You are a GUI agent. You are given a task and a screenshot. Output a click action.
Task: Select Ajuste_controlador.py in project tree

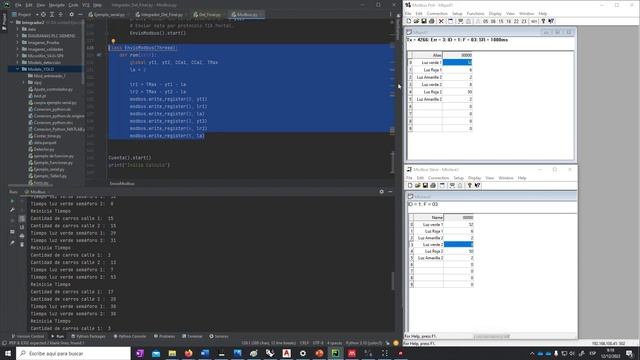click(51, 89)
